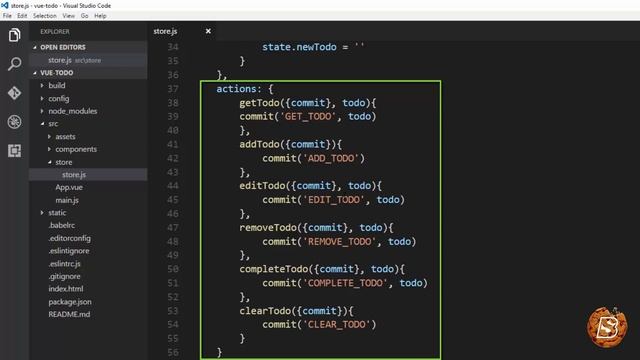Click the 'CLEAR_TODO' string
Viewport: 640px width, 360px height.
(337, 324)
